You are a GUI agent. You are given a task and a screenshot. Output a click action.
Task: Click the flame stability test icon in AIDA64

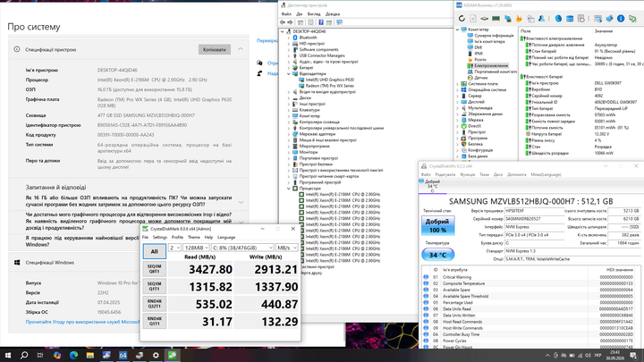click(519, 19)
